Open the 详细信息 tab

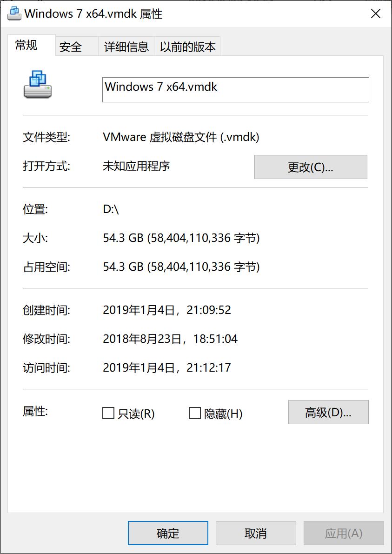(126, 46)
